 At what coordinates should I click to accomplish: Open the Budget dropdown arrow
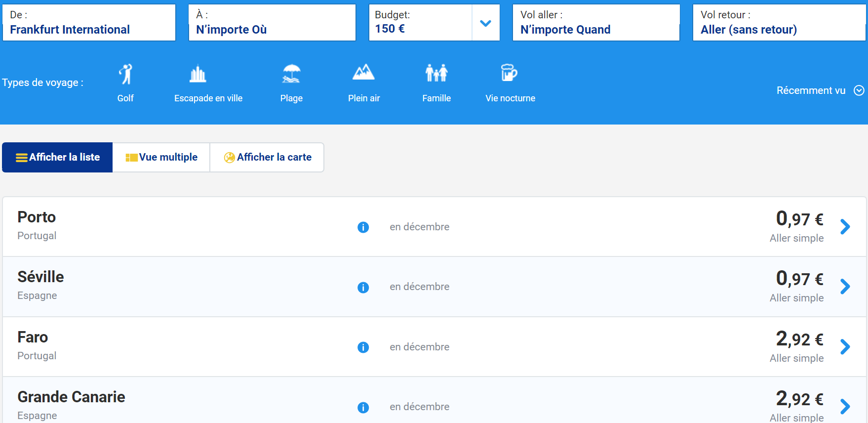click(485, 23)
